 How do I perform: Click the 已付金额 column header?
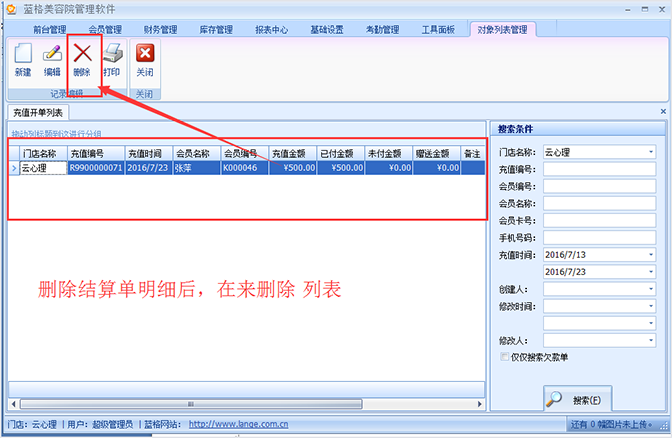[x=341, y=153]
